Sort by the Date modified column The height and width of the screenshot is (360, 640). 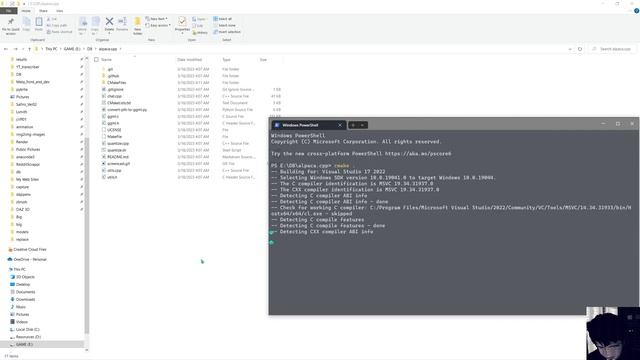tap(190, 60)
